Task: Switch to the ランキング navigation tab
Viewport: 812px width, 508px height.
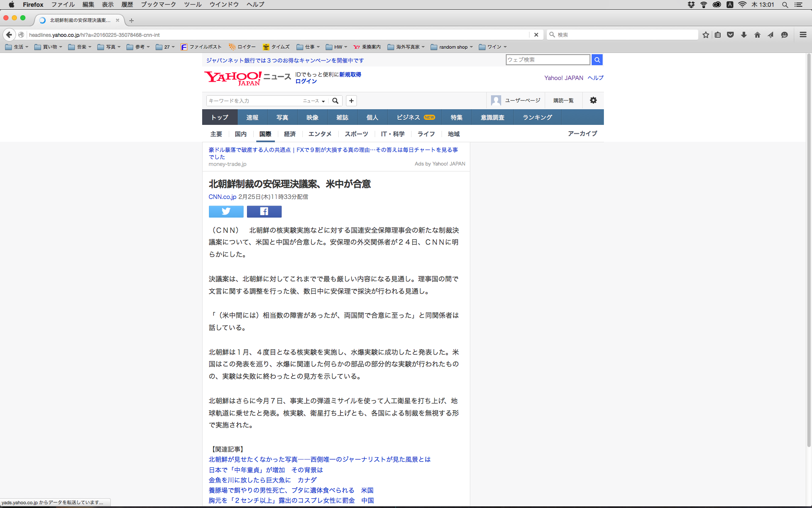Action: 537,117
